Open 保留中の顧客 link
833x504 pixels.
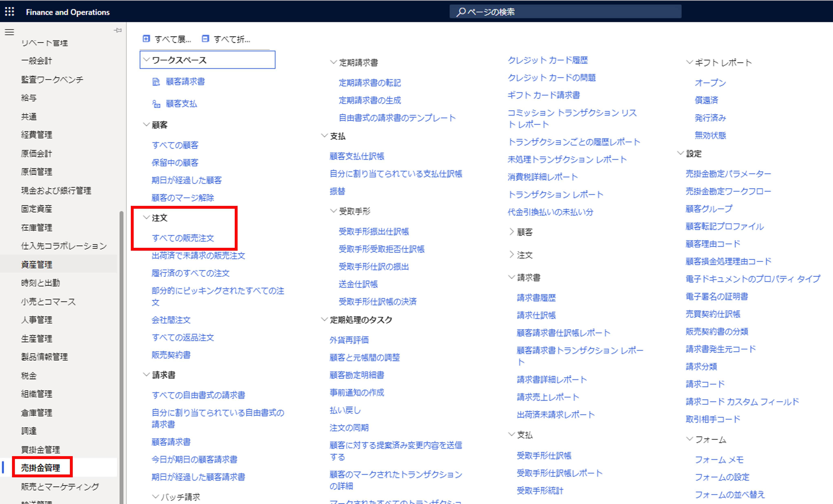175,163
